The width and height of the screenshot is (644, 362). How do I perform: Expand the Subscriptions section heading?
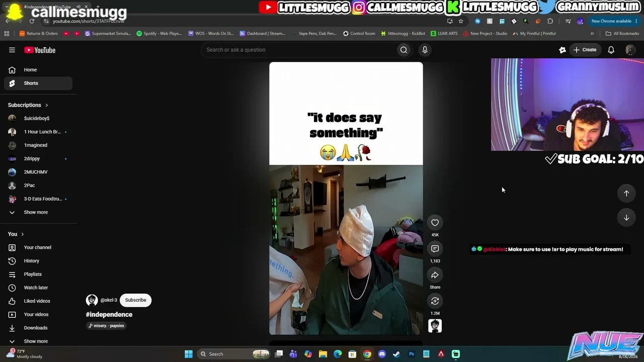[28, 105]
